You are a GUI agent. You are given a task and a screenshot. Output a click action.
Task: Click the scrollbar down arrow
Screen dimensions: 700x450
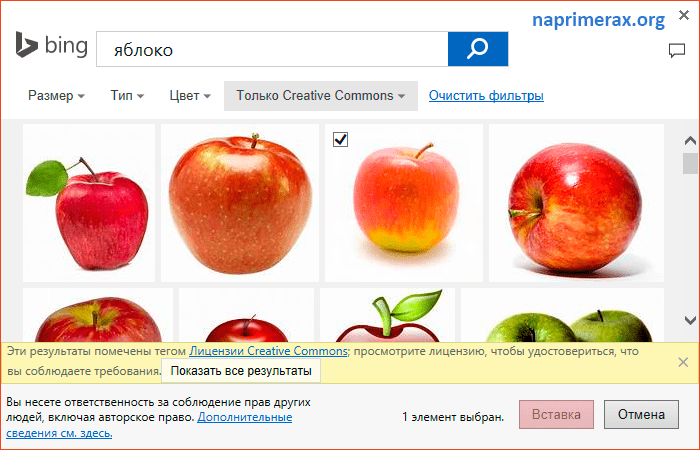[x=690, y=320]
